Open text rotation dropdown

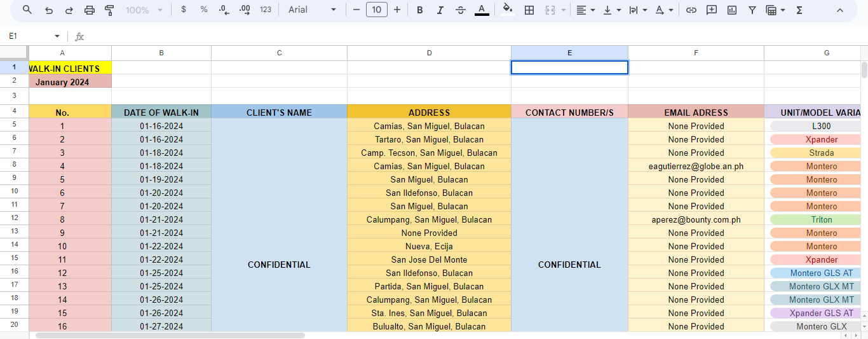(664, 10)
